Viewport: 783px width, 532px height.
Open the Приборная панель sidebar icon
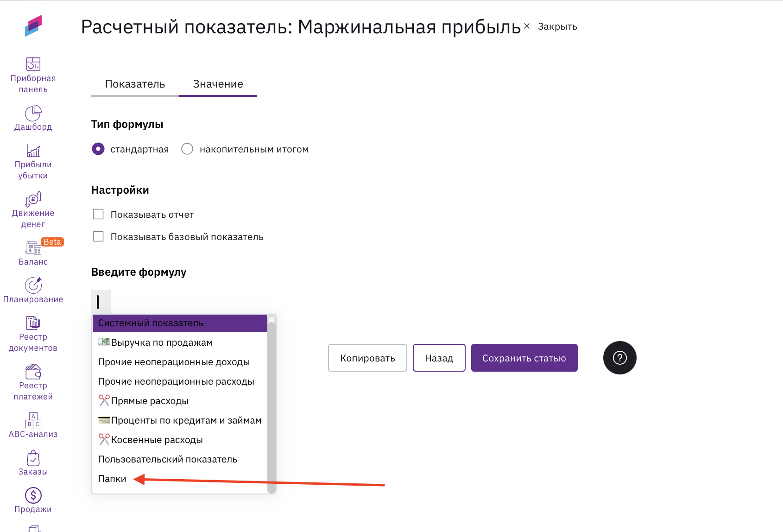(33, 64)
